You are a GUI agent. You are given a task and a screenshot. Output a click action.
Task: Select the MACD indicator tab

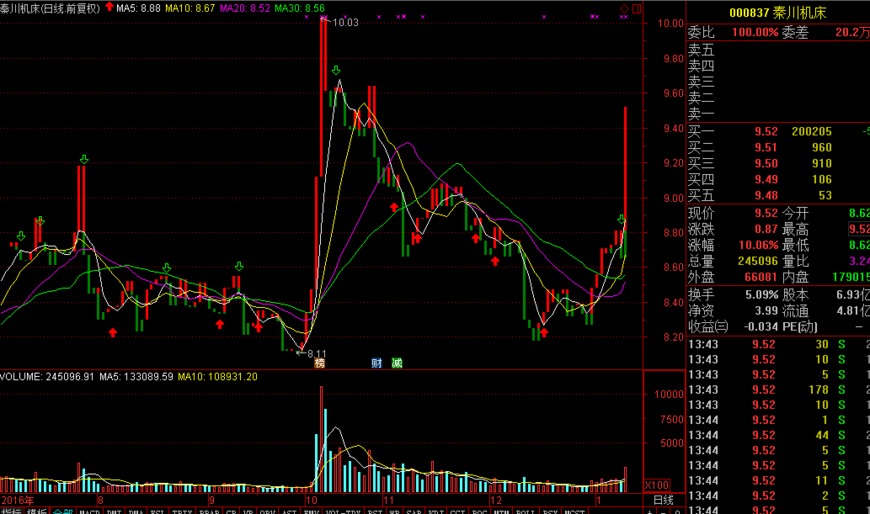point(89,511)
